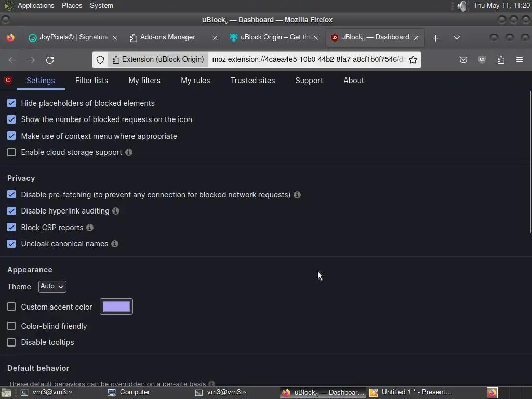
Task: Open the Theme Auto dropdown
Action: pyautogui.click(x=52, y=286)
